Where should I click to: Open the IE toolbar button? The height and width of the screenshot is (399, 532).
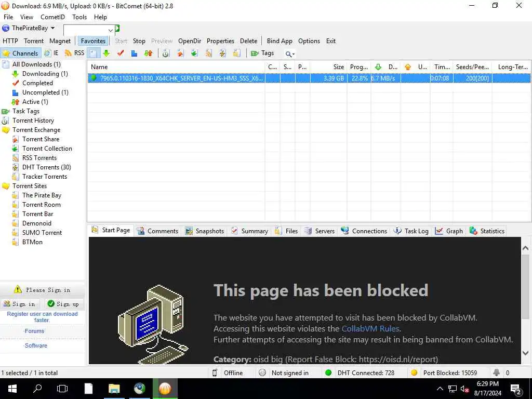52,53
